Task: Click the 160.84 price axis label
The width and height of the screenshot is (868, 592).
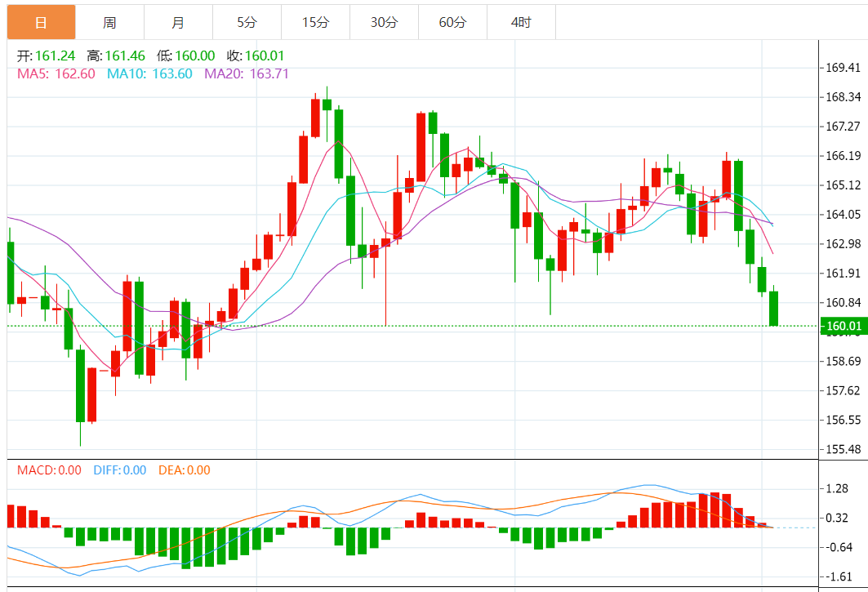Action: [843, 302]
